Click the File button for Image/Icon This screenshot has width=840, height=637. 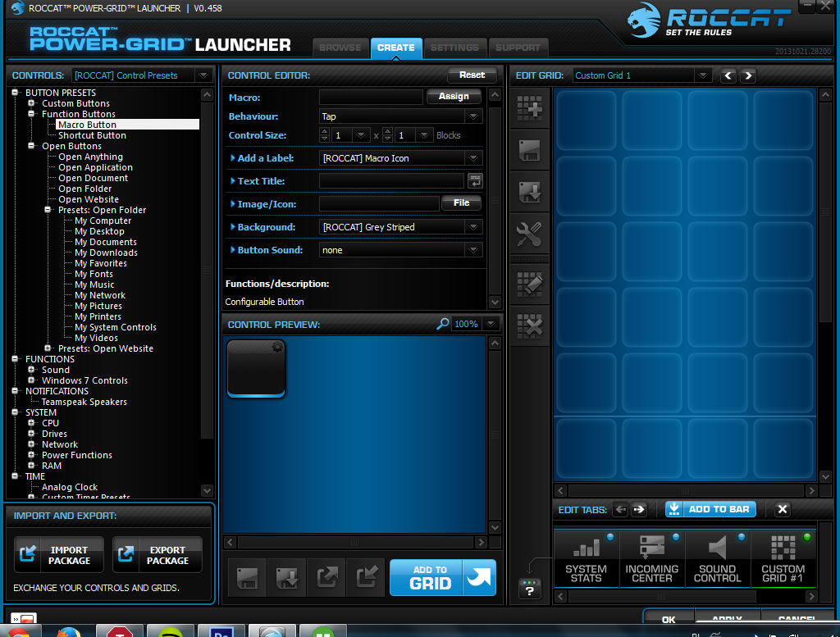[x=461, y=202]
